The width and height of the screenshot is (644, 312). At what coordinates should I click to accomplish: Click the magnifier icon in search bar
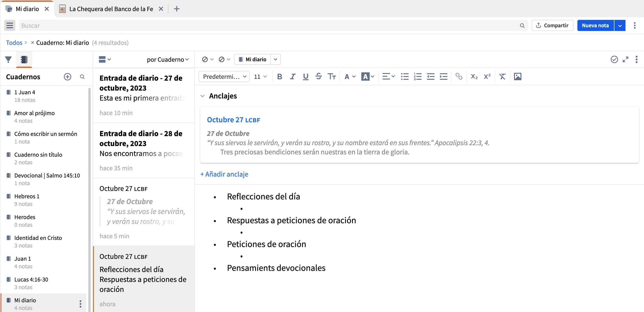522,25
